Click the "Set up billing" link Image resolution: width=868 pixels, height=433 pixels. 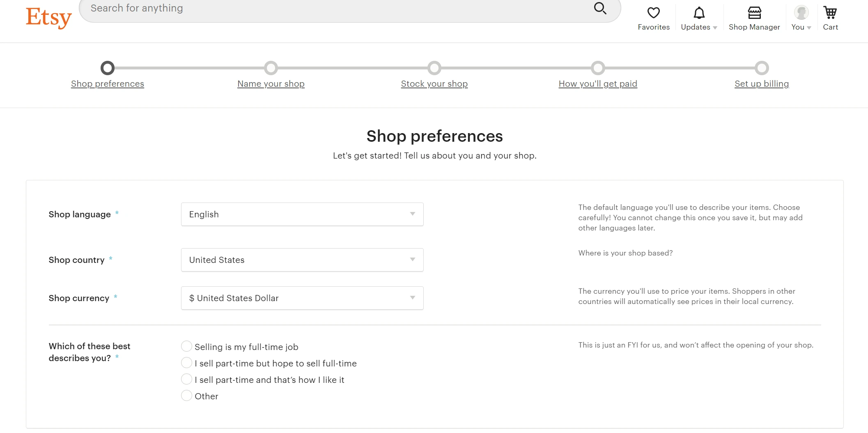coord(761,84)
